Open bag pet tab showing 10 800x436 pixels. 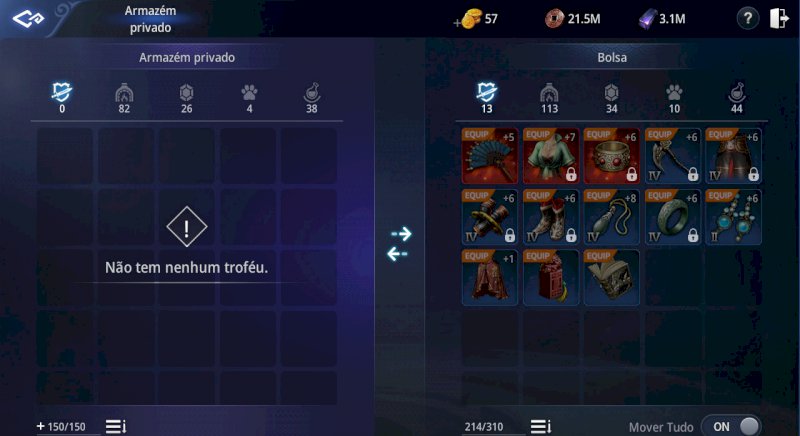[x=674, y=98]
